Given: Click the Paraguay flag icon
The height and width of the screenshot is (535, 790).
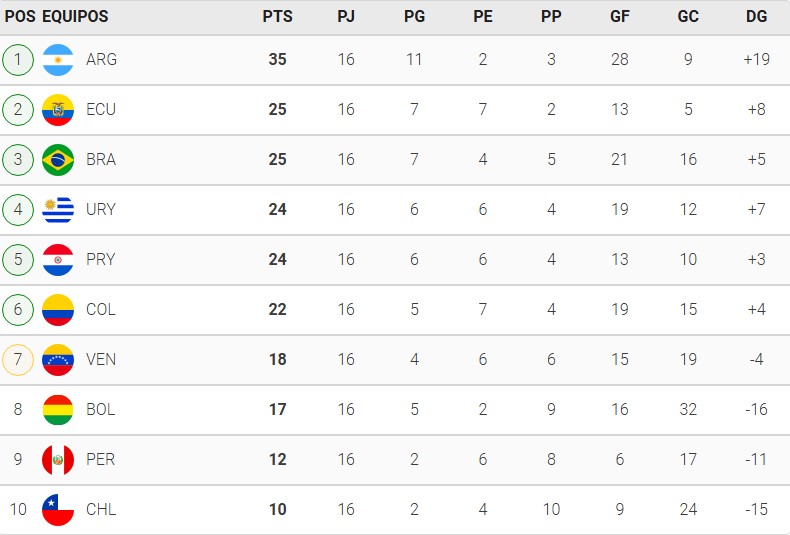Looking at the screenshot, I should point(58,260).
